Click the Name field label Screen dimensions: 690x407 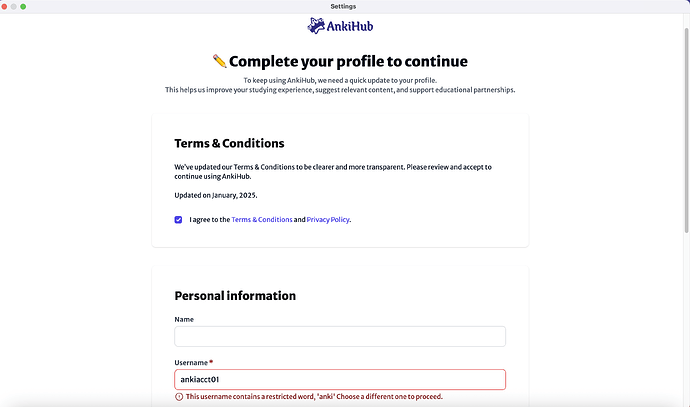[x=184, y=319]
